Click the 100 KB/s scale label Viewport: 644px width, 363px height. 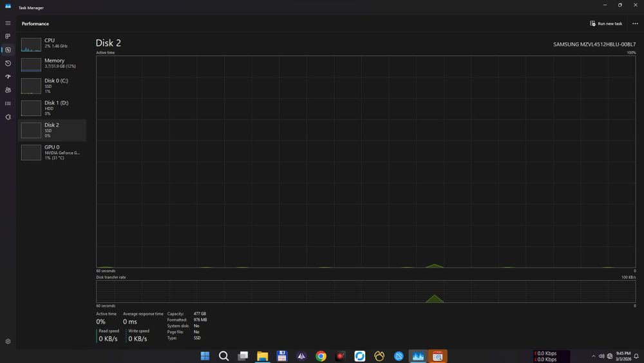629,277
